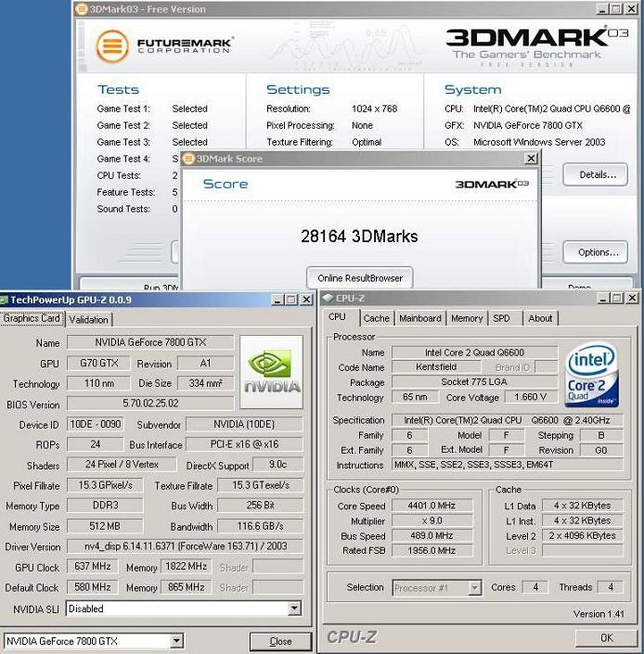
Task: Minimize the CPU-Z window
Action: coord(603,298)
